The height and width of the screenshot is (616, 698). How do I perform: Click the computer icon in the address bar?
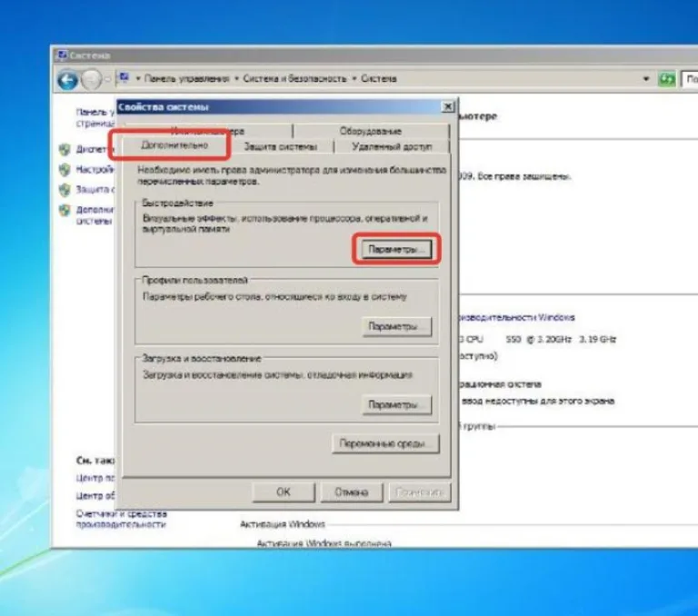[125, 77]
